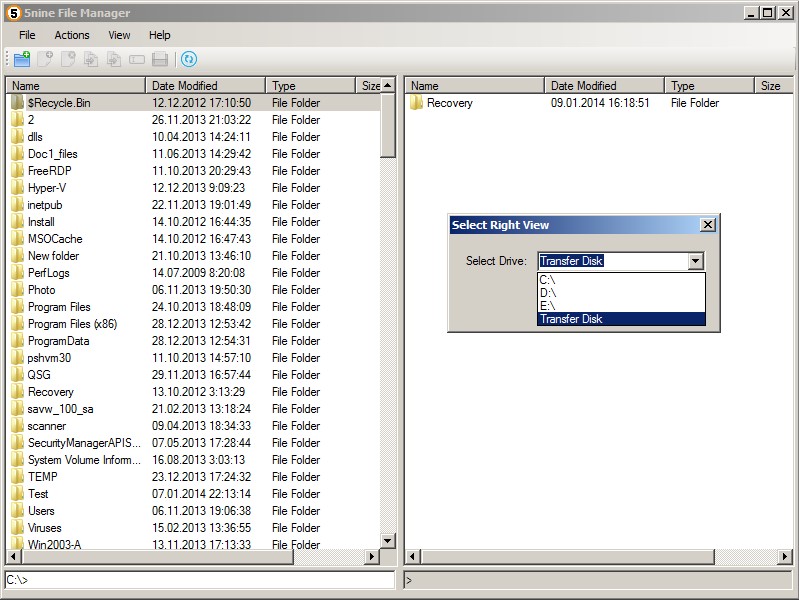Choose E:\ from the drive list

(x=621, y=305)
